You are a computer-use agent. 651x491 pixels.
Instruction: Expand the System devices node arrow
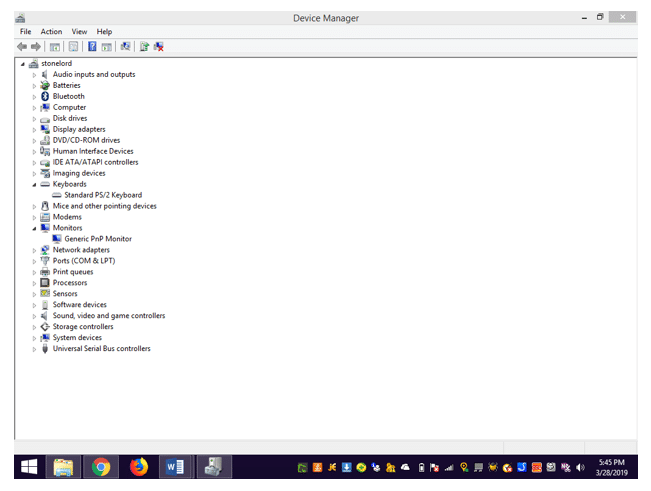(x=34, y=338)
